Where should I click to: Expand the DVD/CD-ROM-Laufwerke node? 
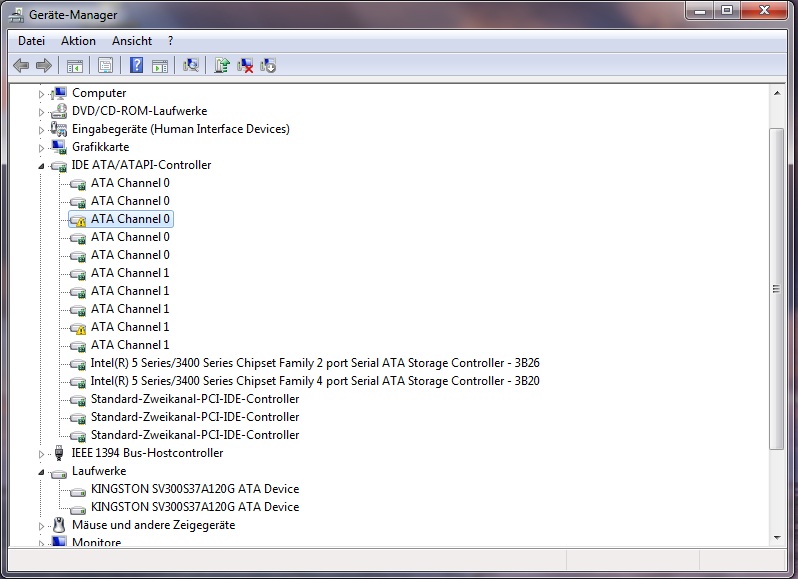click(41, 112)
